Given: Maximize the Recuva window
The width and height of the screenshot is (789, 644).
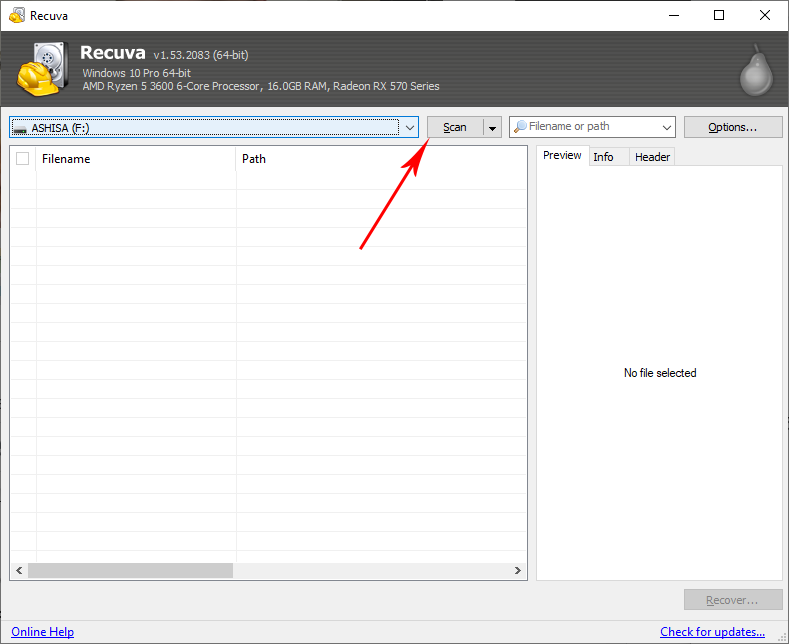Looking at the screenshot, I should pyautogui.click(x=719, y=15).
